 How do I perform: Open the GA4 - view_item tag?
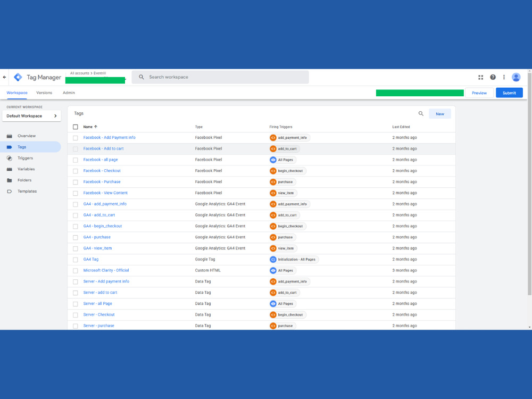[x=97, y=248]
